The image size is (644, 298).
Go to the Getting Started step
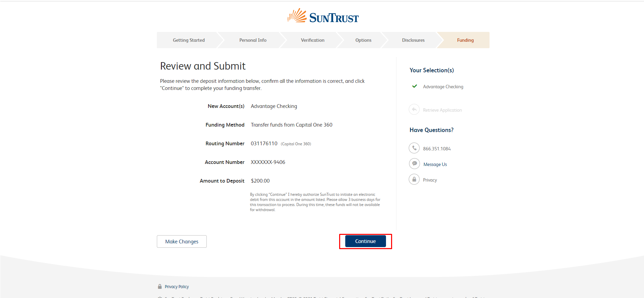(x=189, y=40)
